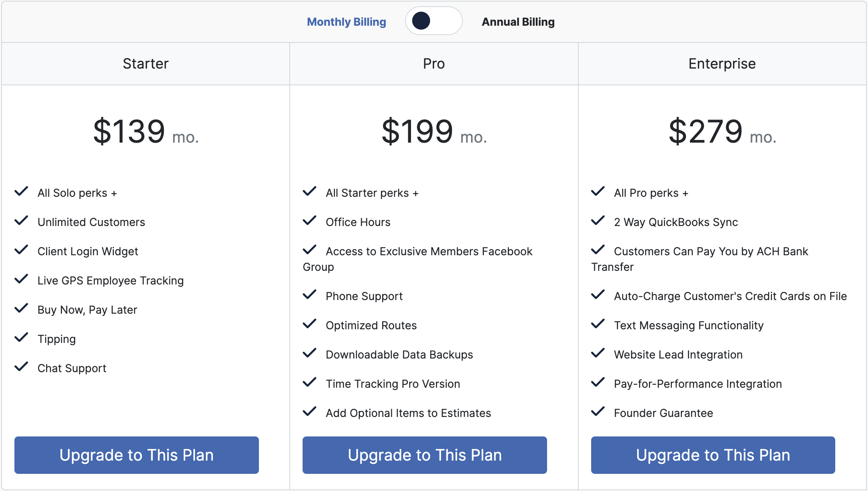
Task: Click the Starter plan column header
Action: point(145,64)
